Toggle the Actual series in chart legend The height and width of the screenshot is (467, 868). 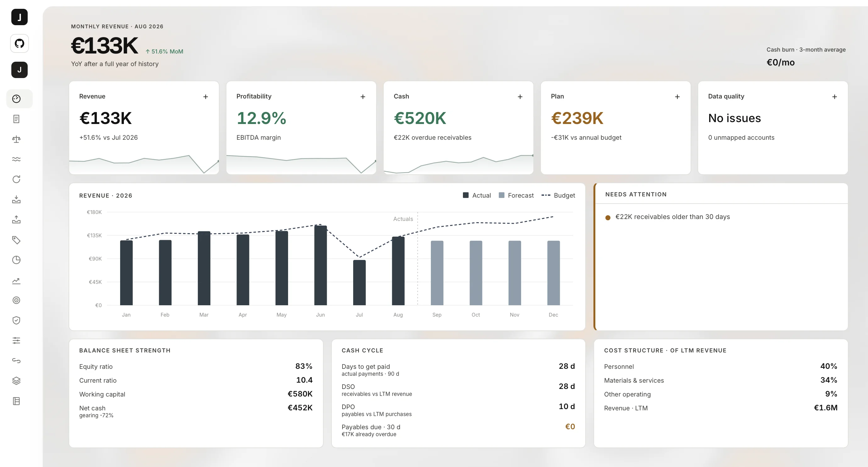(x=477, y=195)
